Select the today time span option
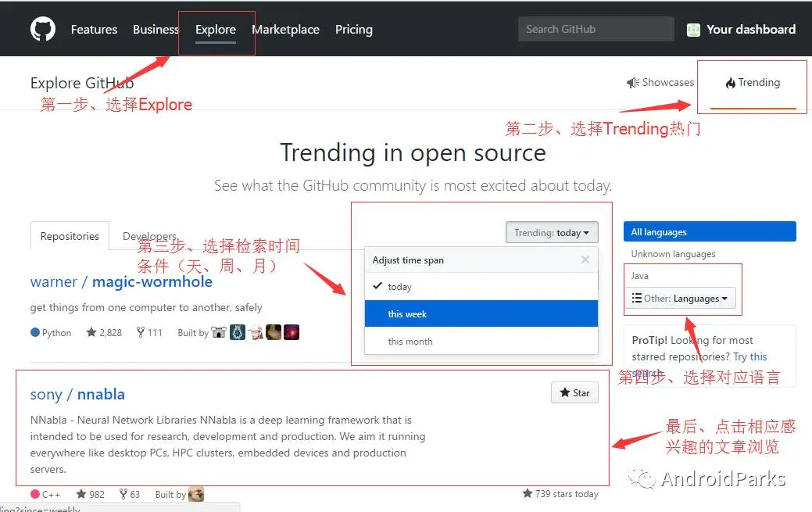Image resolution: width=812 pixels, height=512 pixels. (481, 287)
